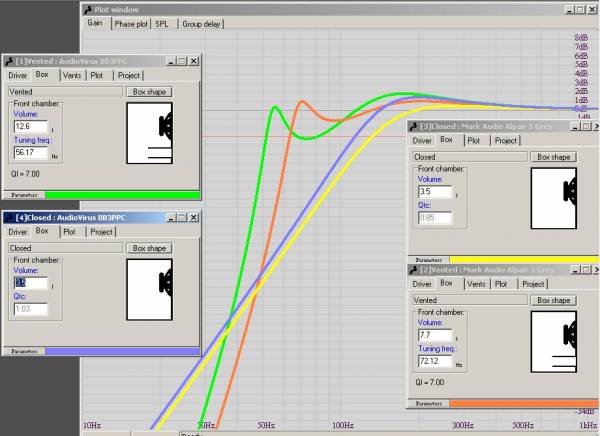Click the wrench icon of window [1]Vented
Screen dimensions: 600x436
tap(10, 61)
